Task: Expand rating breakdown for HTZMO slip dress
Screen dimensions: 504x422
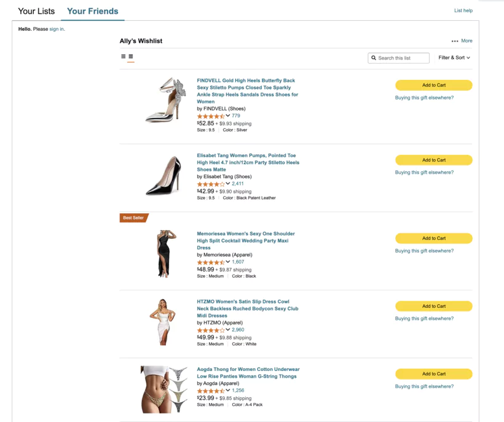Action: coord(227,330)
